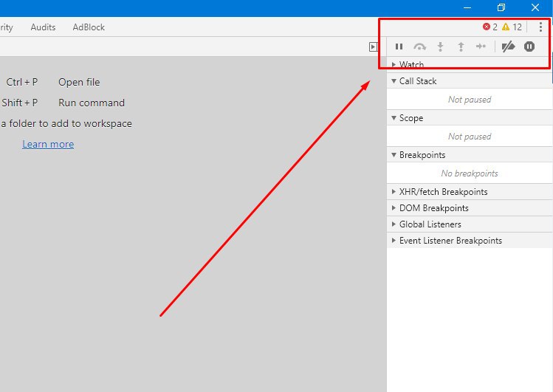Collapse the Breakpoints section
Screen dimensions: 553x392
click(x=470, y=155)
